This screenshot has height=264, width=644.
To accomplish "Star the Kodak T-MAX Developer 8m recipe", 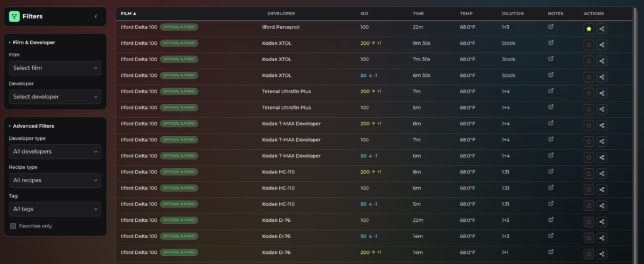I will tap(589, 125).
